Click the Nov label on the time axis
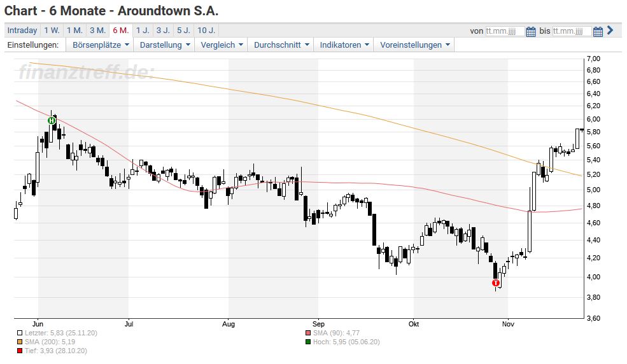This screenshot has height=364, width=627. point(508,324)
